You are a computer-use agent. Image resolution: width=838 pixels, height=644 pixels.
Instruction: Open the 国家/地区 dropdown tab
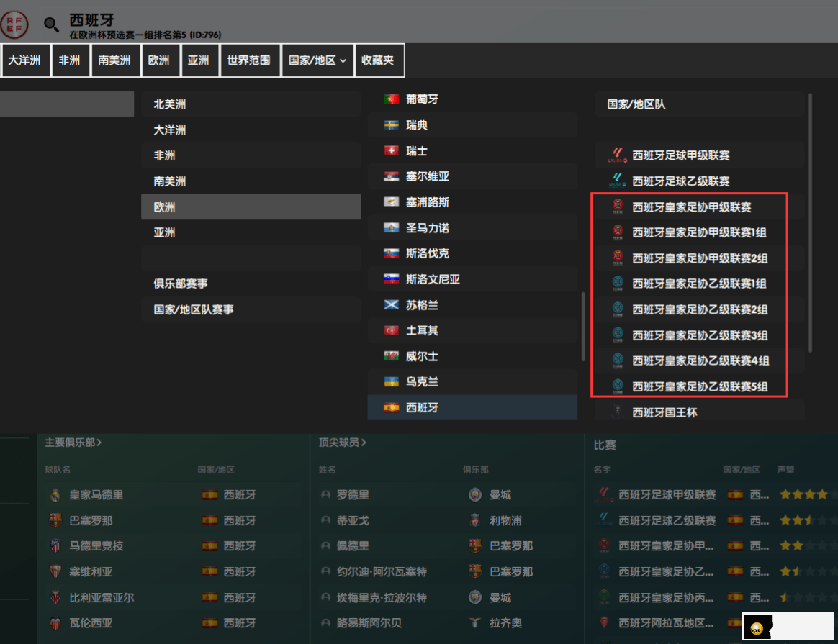317,60
